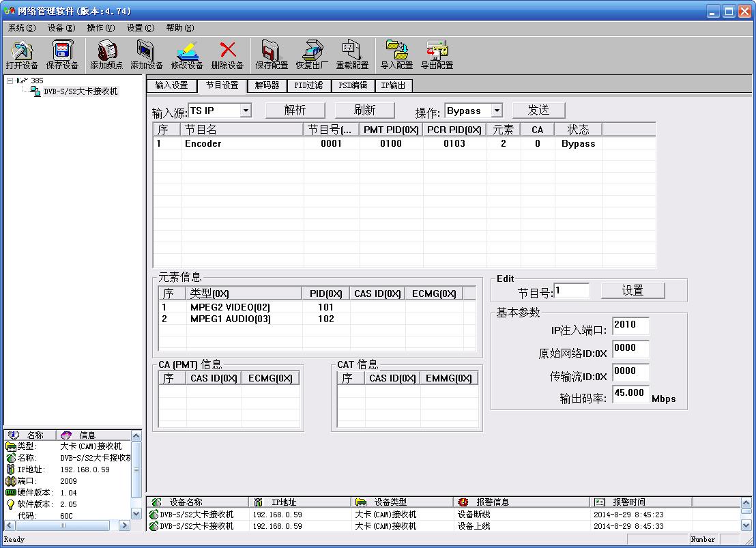
Task: Click the device info panel scroll-down arrow
Action: pos(136,514)
